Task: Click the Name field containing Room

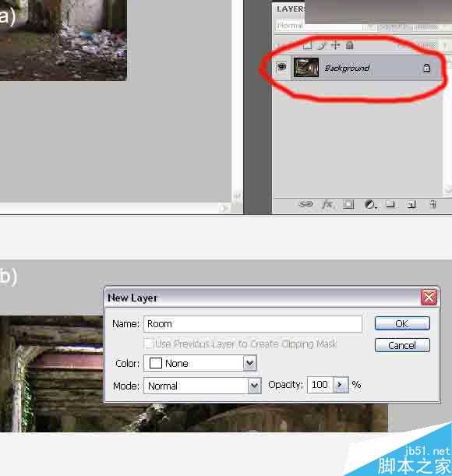Action: 252,324
